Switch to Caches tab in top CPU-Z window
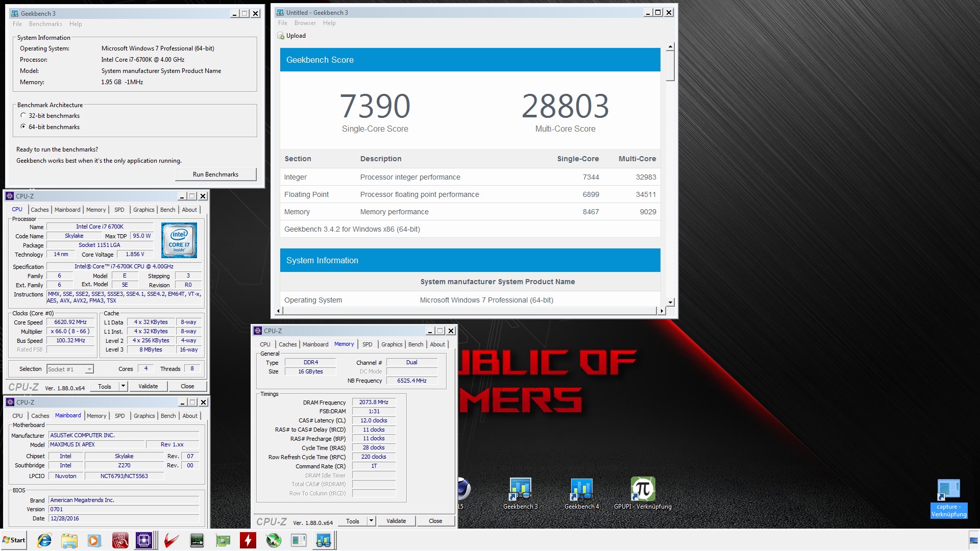Screen dimensions: 980x551 [40, 210]
